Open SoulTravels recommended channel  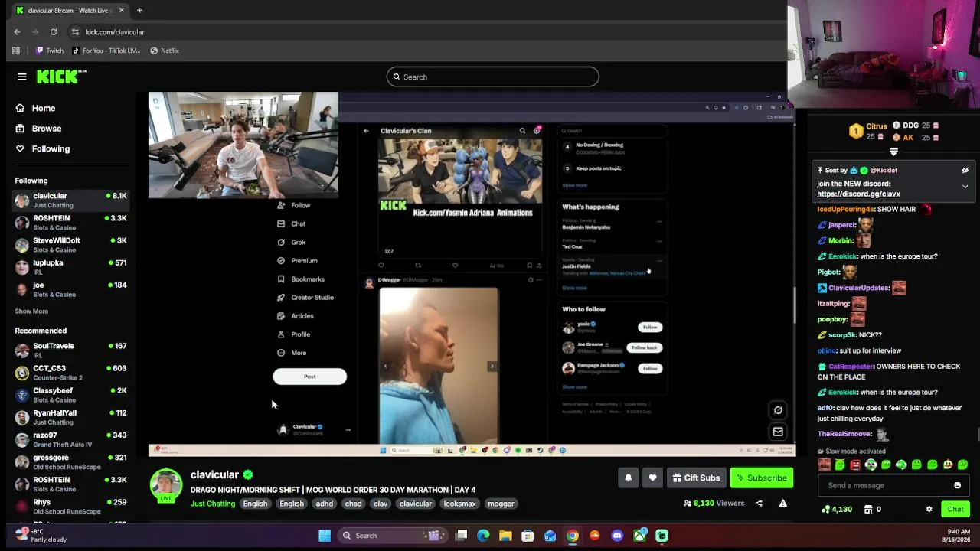pyautogui.click(x=70, y=350)
